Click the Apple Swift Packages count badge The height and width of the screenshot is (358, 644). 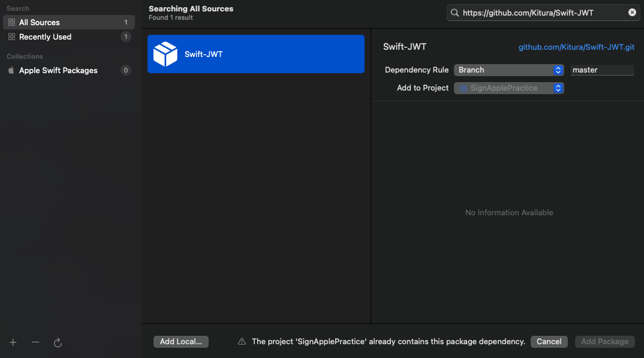pos(126,70)
